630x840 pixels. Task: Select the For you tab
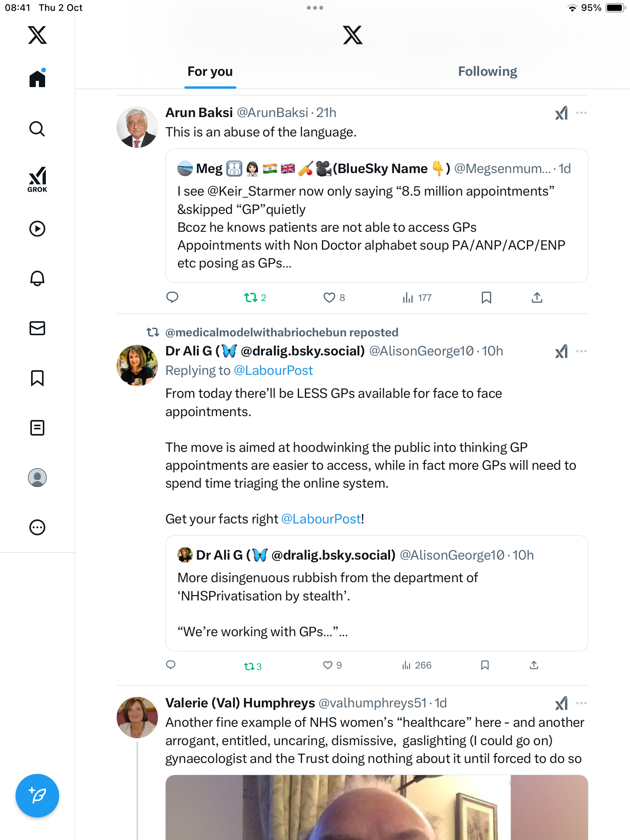[210, 72]
